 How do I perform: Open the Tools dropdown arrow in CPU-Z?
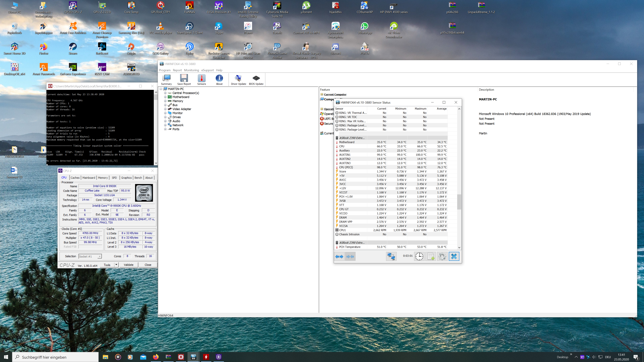pos(116,265)
